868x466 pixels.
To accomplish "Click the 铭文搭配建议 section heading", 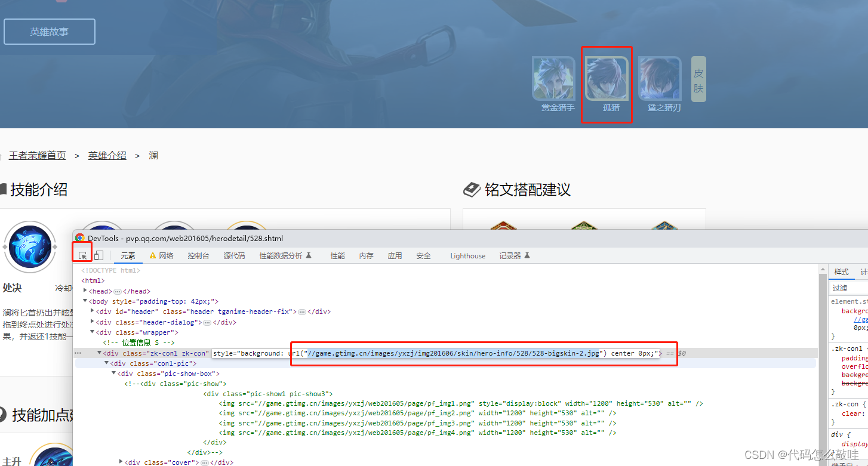I will point(528,190).
